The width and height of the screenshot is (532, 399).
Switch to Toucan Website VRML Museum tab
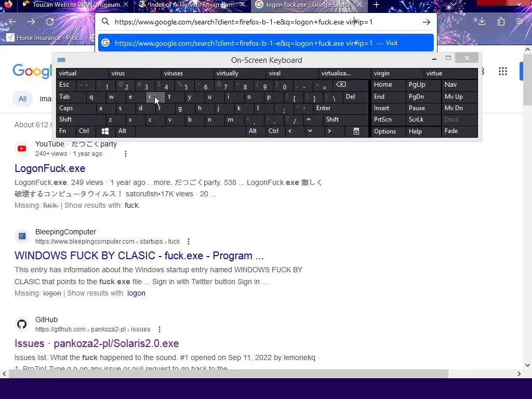pyautogui.click(x=75, y=5)
